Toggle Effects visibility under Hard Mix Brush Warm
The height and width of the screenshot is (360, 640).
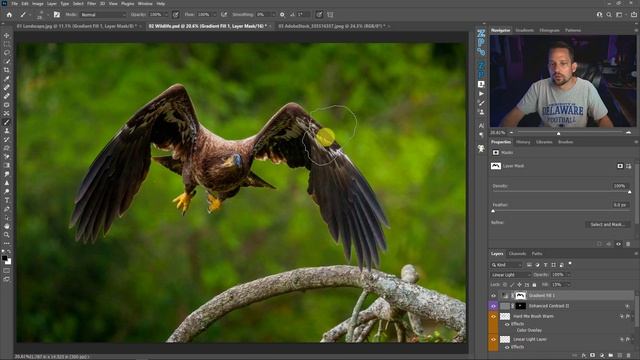click(x=507, y=324)
